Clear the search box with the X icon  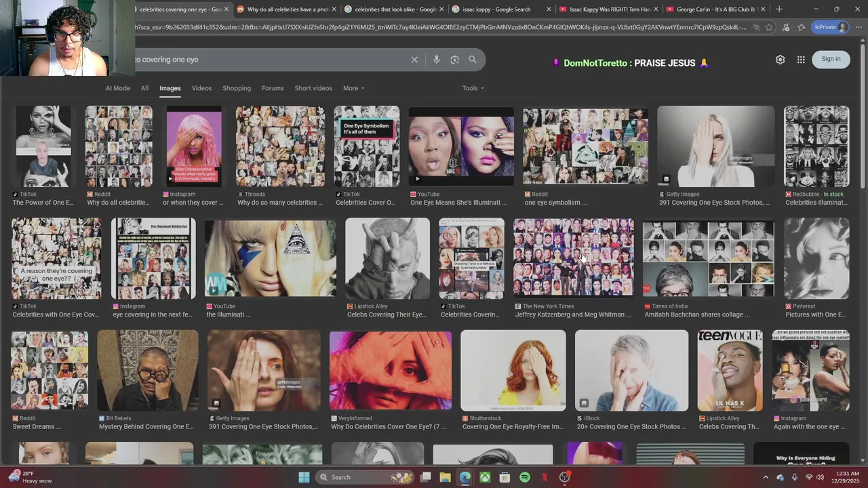pos(414,60)
